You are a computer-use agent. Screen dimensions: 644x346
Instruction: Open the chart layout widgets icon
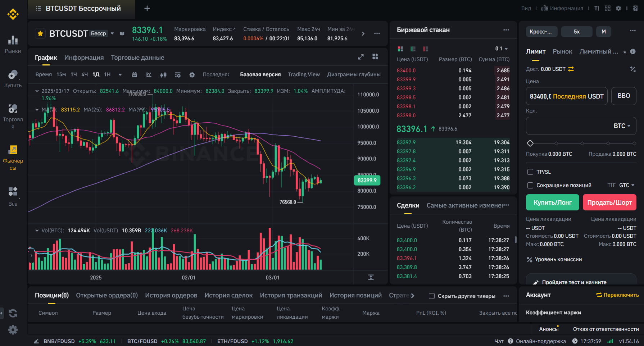point(375,56)
